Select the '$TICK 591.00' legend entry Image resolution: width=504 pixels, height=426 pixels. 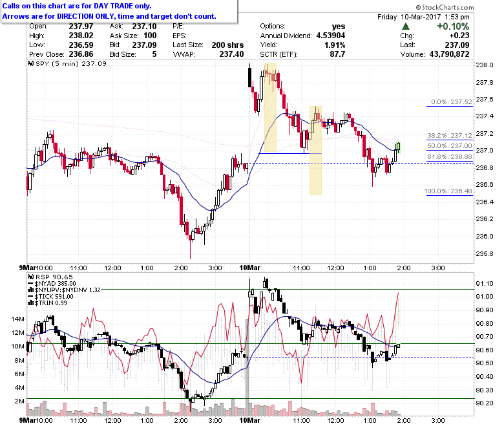(x=54, y=297)
